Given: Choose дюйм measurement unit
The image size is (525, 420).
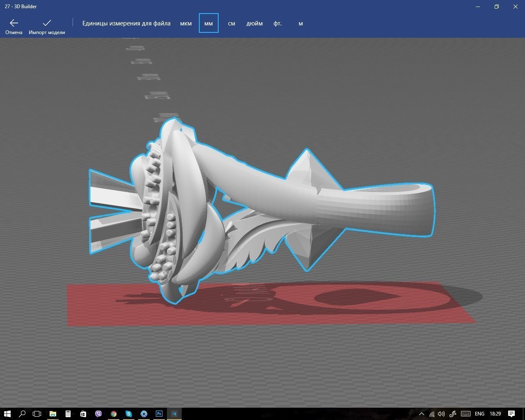Looking at the screenshot, I should pyautogui.click(x=254, y=23).
